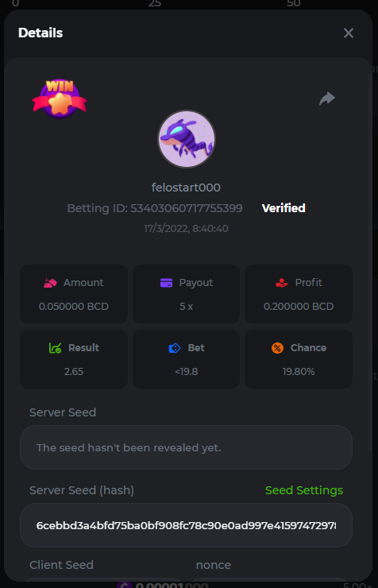Image resolution: width=378 pixels, height=588 pixels.
Task: Click the Result chart icon
Action: click(55, 348)
